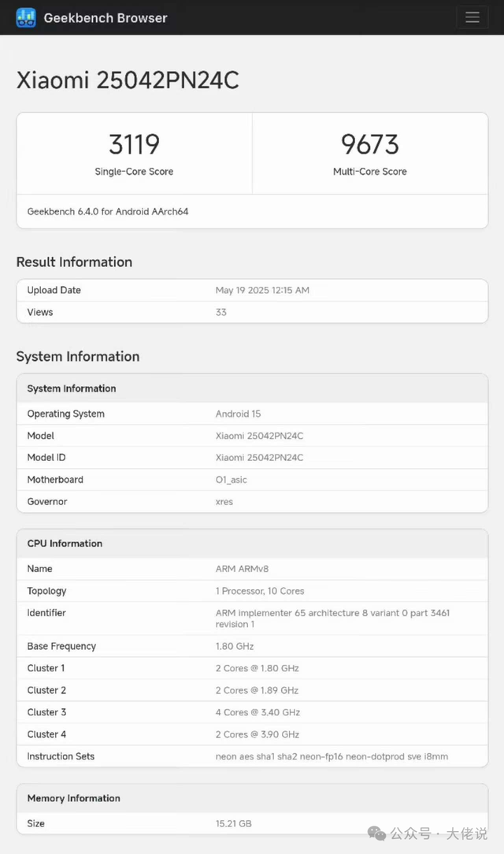This screenshot has height=854, width=504.
Task: Click the Geekbench Browser title link
Action: pyautogui.click(x=106, y=17)
